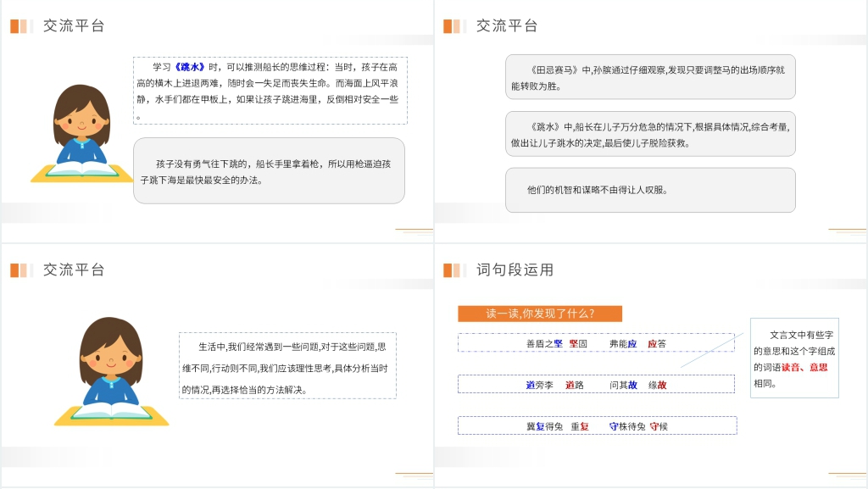Viewport: 868px width, 489px height.
Task: Click the dashed text box starting 生活中,我们经常遇到
Action: pos(287,365)
